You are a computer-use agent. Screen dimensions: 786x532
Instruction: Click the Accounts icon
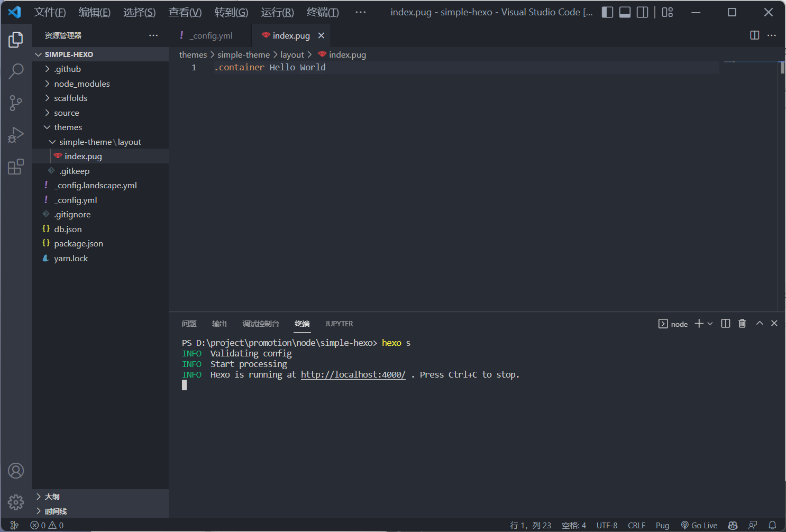click(16, 471)
